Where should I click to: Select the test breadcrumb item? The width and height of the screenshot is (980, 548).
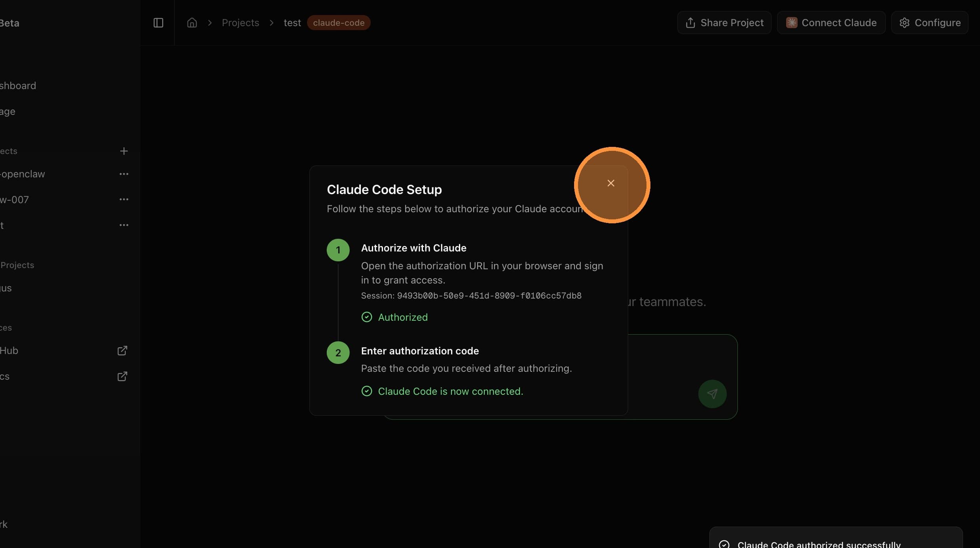[x=292, y=23]
